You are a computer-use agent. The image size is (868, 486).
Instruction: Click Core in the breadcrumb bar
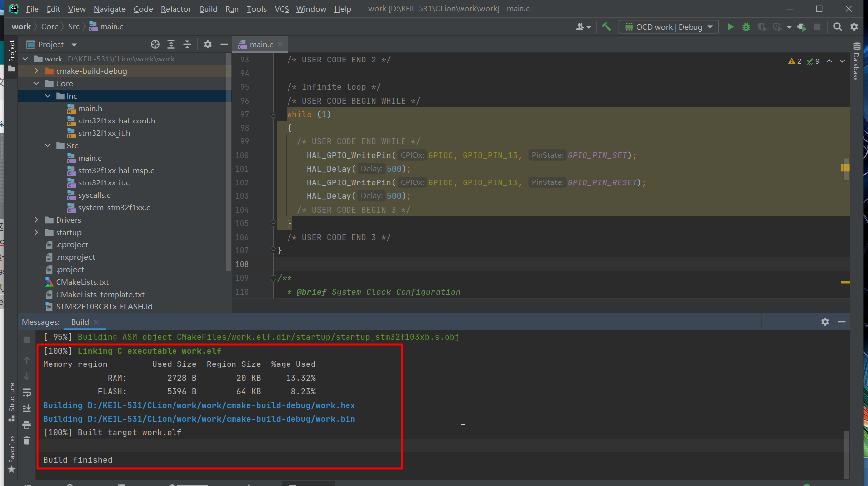pyautogui.click(x=50, y=27)
